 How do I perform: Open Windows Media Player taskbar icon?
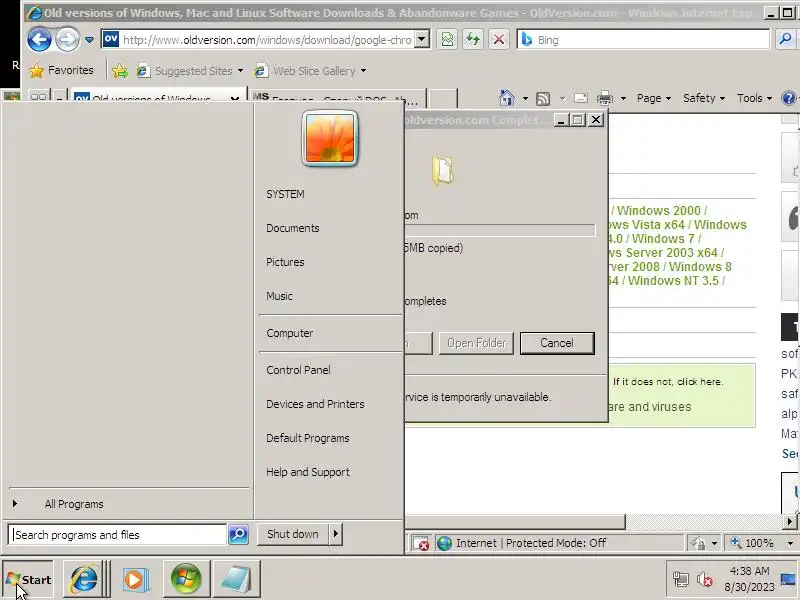tap(135, 579)
